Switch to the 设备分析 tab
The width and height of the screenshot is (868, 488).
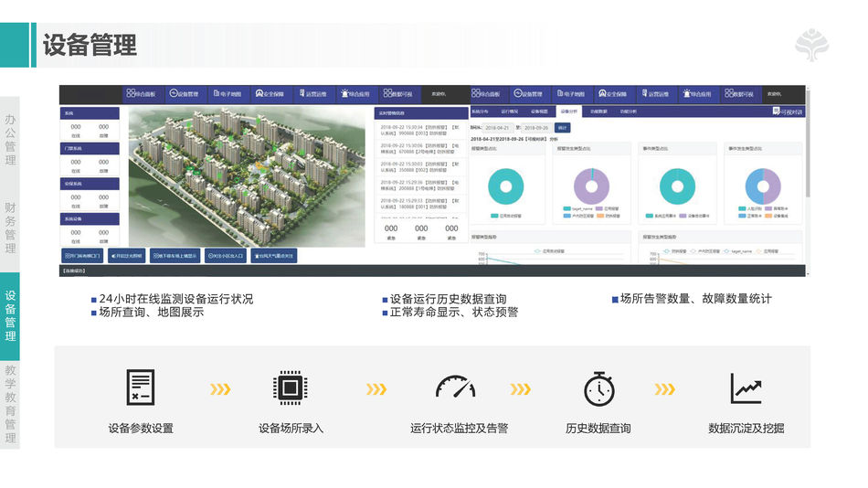coord(567,111)
